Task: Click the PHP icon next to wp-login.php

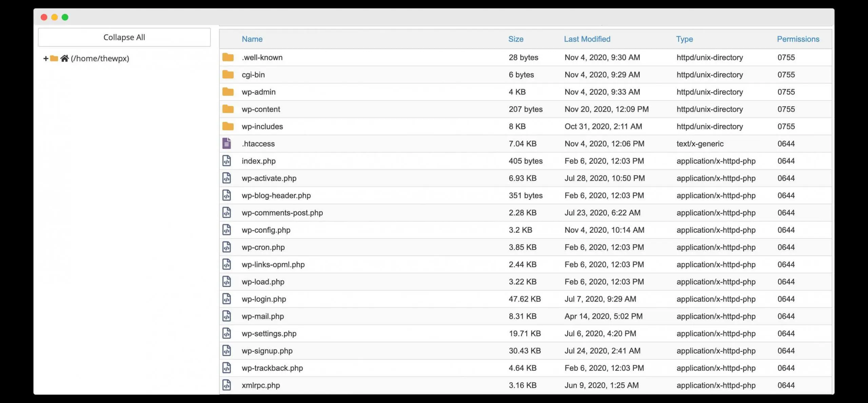Action: click(x=227, y=299)
